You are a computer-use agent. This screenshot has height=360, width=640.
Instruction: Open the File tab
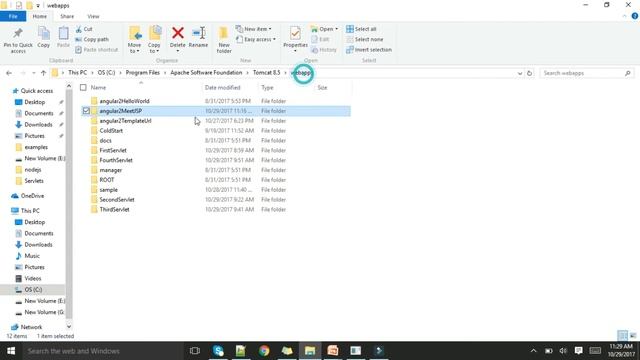[x=13, y=16]
